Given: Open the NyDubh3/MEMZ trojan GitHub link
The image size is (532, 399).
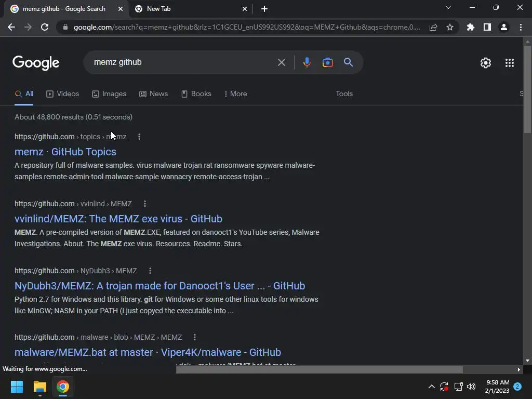Looking at the screenshot, I should [160, 286].
